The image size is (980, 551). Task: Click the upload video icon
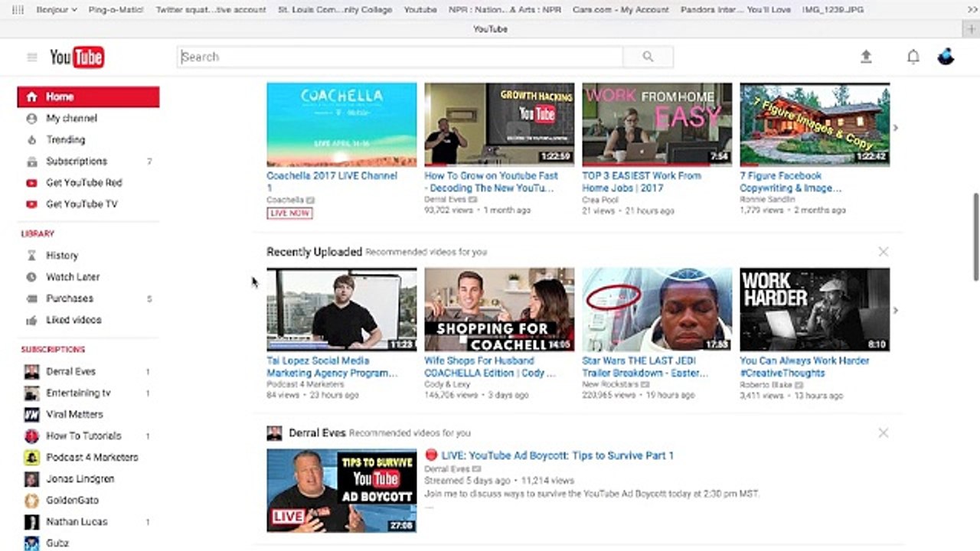tap(866, 57)
